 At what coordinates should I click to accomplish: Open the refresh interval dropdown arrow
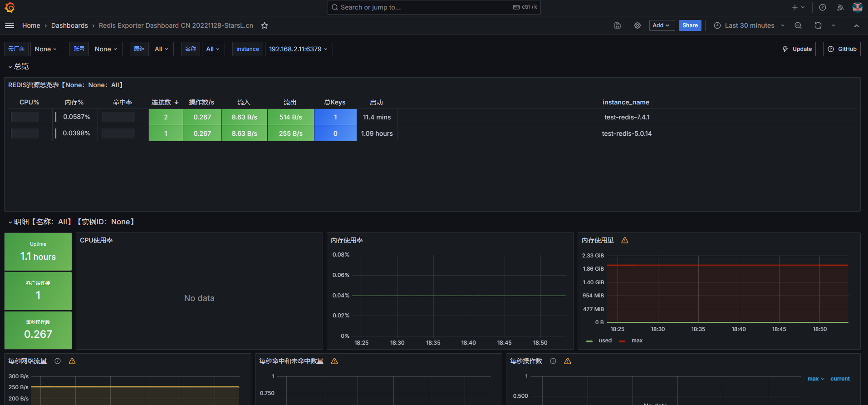click(x=834, y=25)
